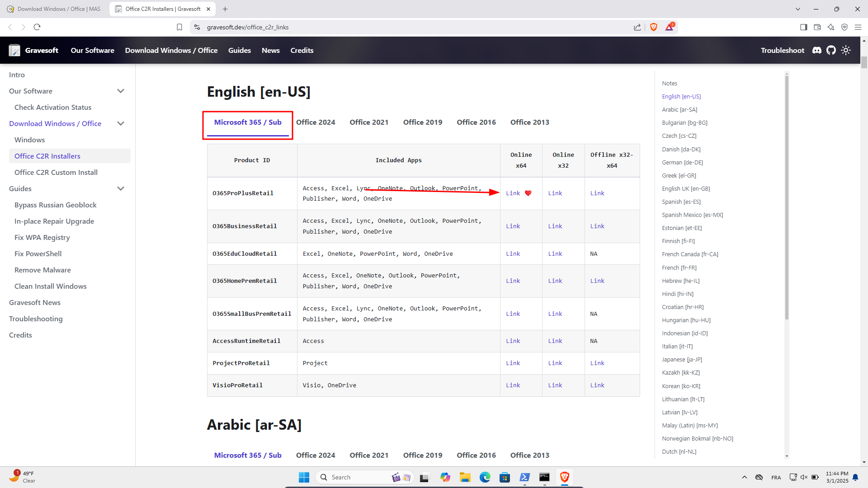The image size is (868, 488).
Task: Open Fix PowerShell guide in sidebar
Action: (x=38, y=253)
